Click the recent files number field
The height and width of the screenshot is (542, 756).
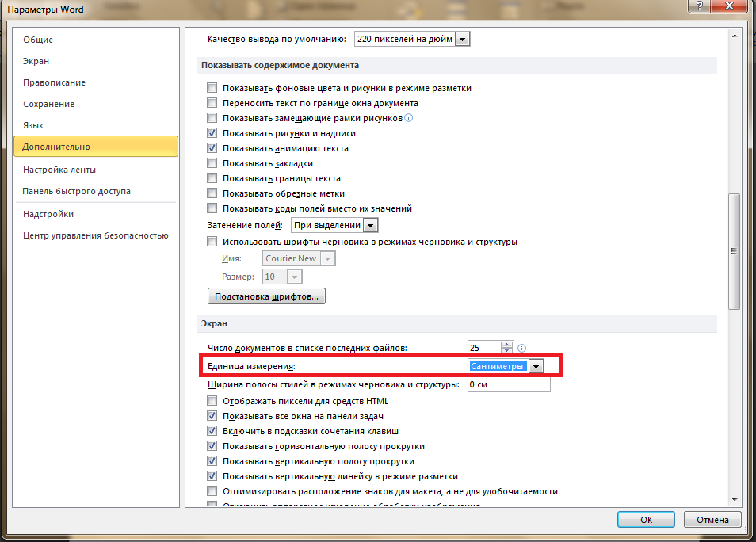pyautogui.click(x=484, y=348)
